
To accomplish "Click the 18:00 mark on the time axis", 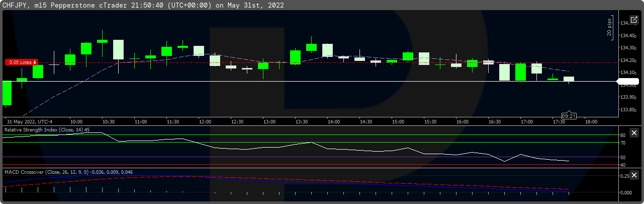I will point(591,122).
